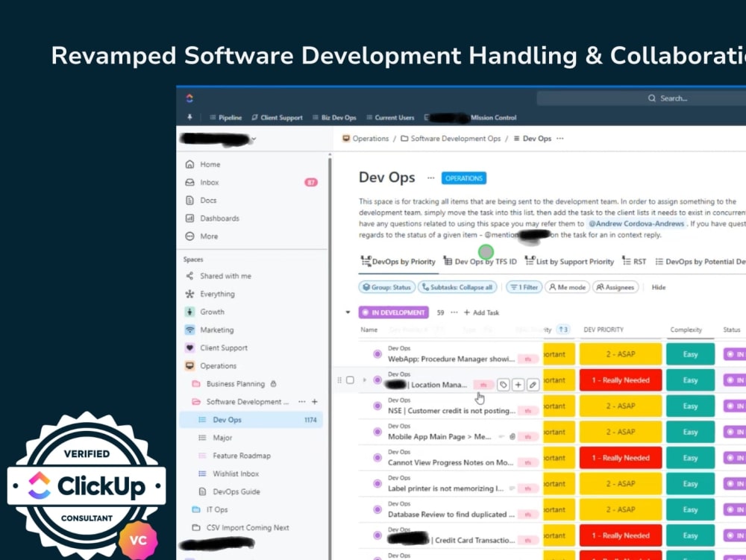Click teal Easy complexity on NSE Customer credit row
Image resolution: width=746 pixels, height=560 pixels.
(x=690, y=406)
